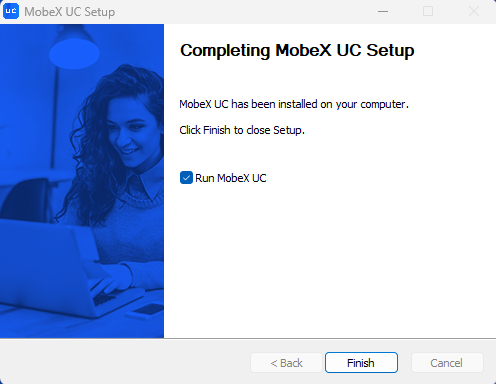Click Finish to close Setup

tap(361, 362)
